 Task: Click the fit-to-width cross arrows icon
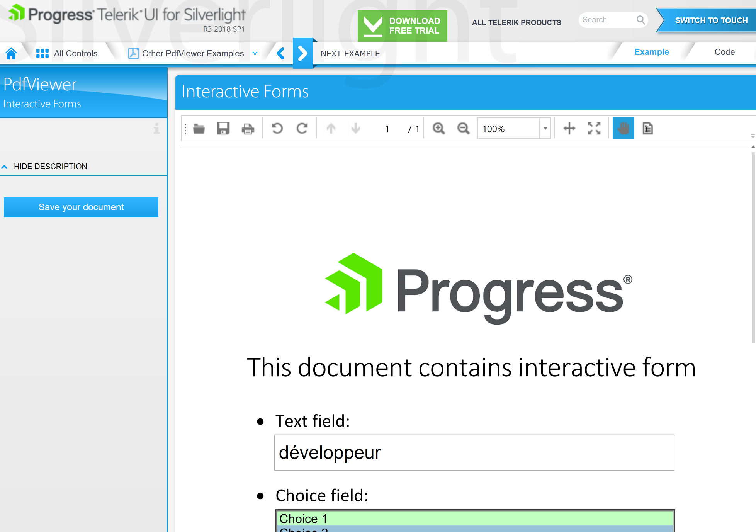569,128
